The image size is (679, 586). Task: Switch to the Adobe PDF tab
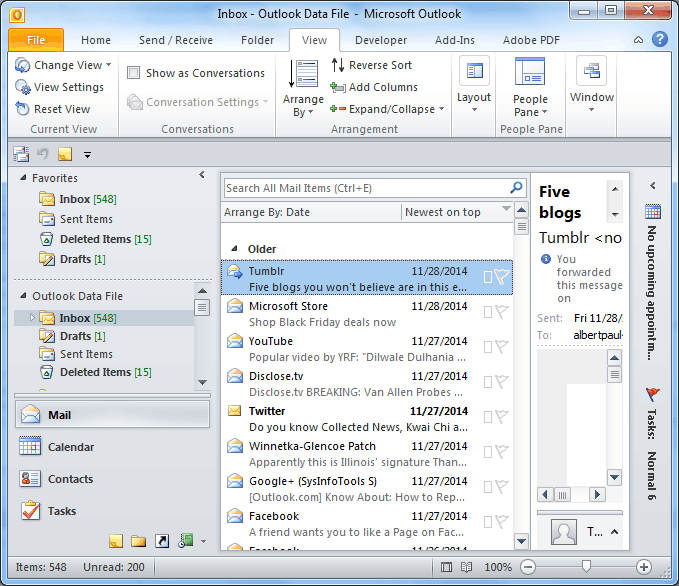click(531, 40)
